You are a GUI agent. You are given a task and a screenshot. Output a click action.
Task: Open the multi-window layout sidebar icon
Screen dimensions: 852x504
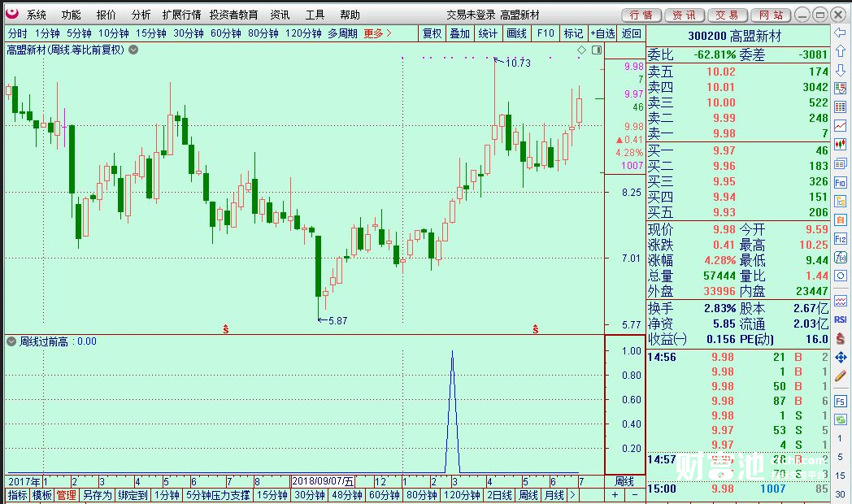coord(841,163)
